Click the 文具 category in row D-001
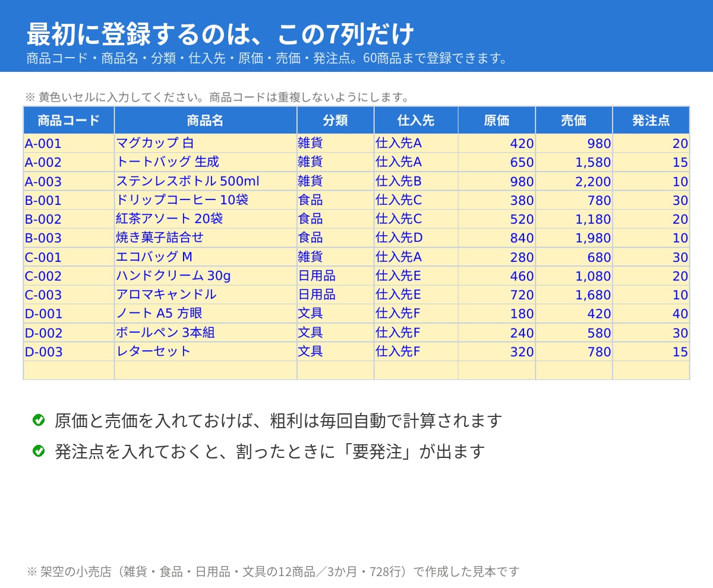 (336, 314)
